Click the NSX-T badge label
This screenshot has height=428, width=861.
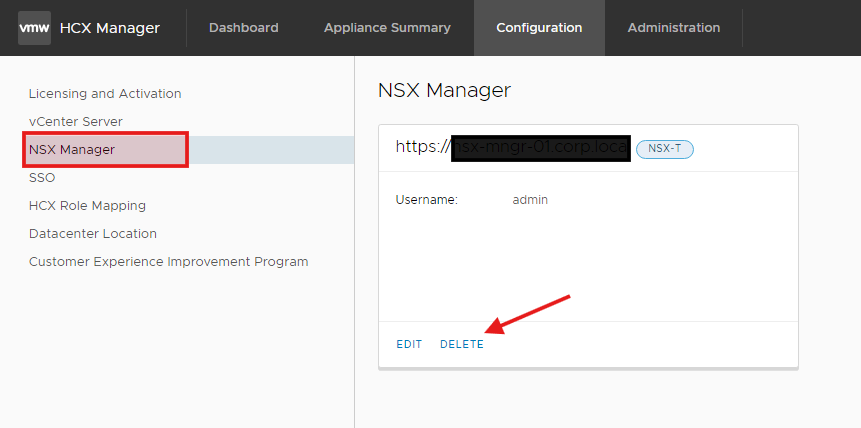click(665, 149)
